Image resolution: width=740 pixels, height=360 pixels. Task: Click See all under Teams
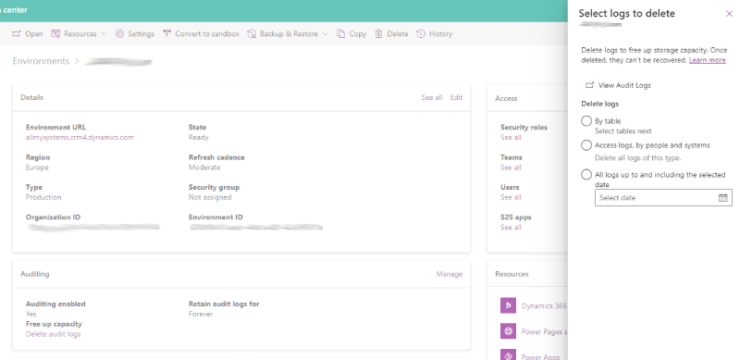511,167
